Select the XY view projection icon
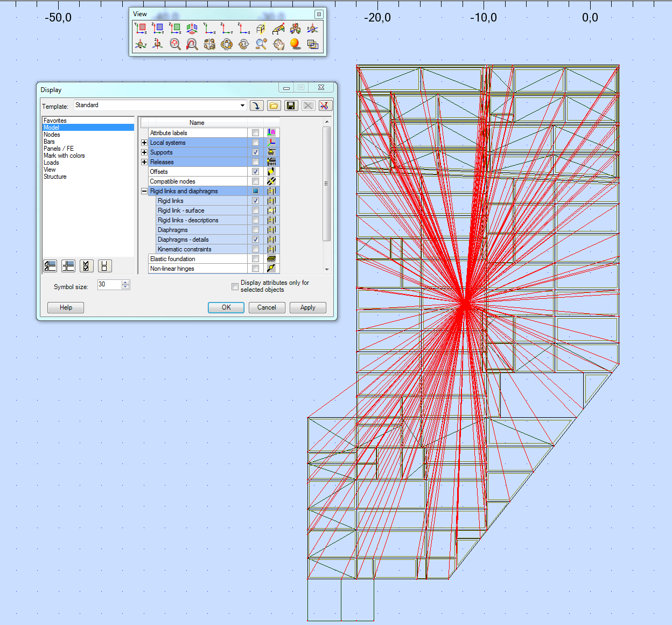Screen dimensions: 672x625 [141, 29]
